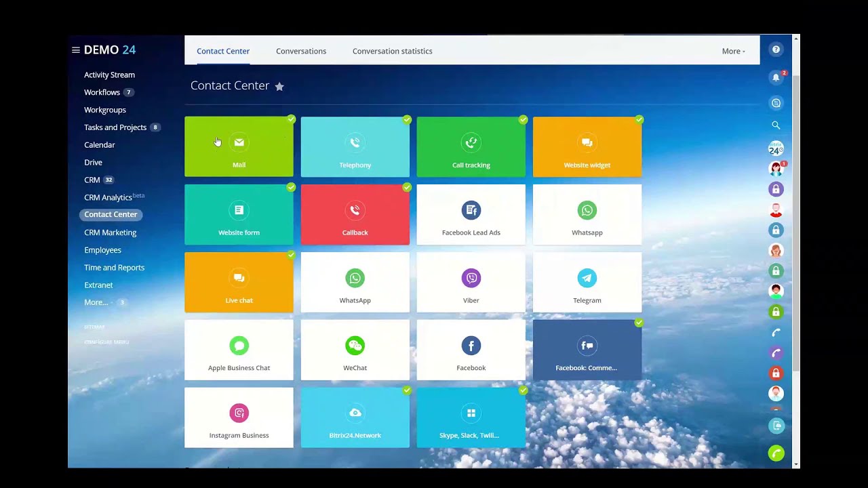Click the Sitemap link
This screenshot has width=868, height=488.
(94, 327)
